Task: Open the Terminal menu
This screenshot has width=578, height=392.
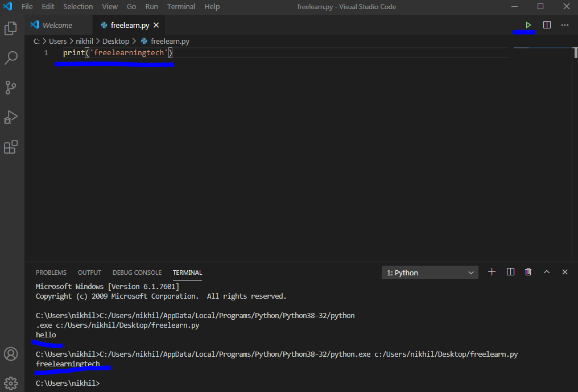Action: click(x=181, y=7)
